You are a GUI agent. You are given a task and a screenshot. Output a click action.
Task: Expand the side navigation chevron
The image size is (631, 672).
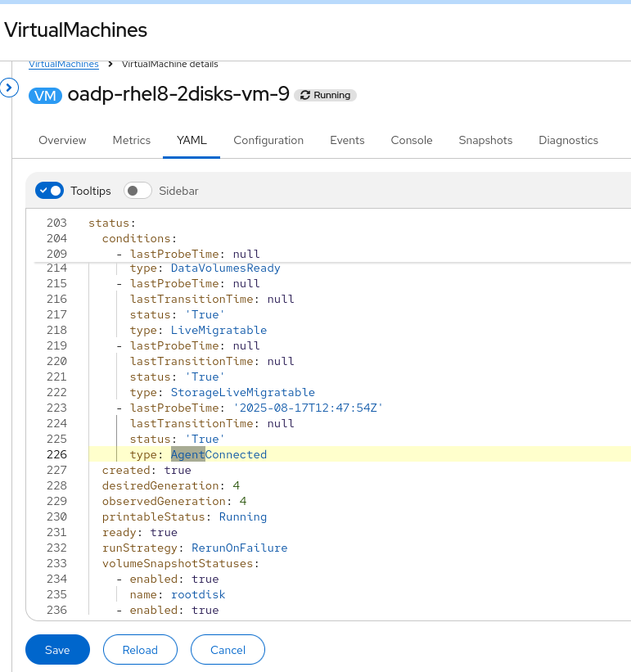click(x=9, y=88)
